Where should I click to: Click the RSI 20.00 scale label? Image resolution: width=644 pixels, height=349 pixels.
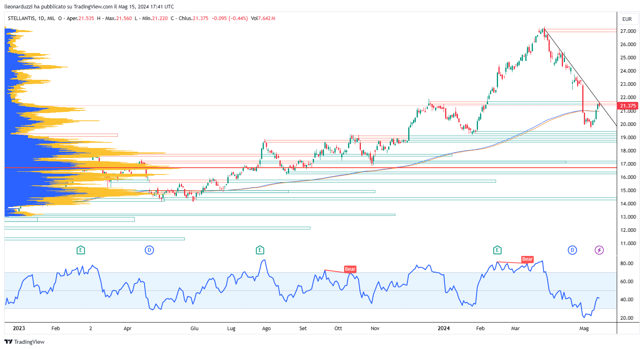coord(627,318)
